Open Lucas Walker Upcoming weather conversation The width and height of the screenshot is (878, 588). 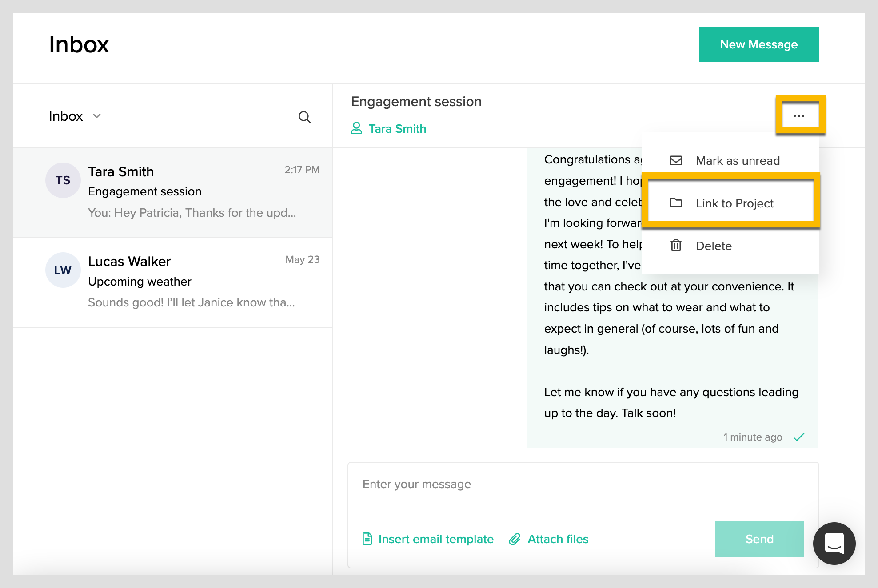click(191, 282)
